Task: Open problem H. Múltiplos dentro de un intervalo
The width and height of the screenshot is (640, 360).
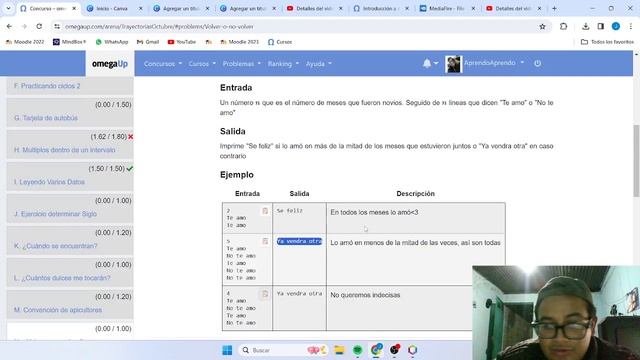Action: coord(64,150)
